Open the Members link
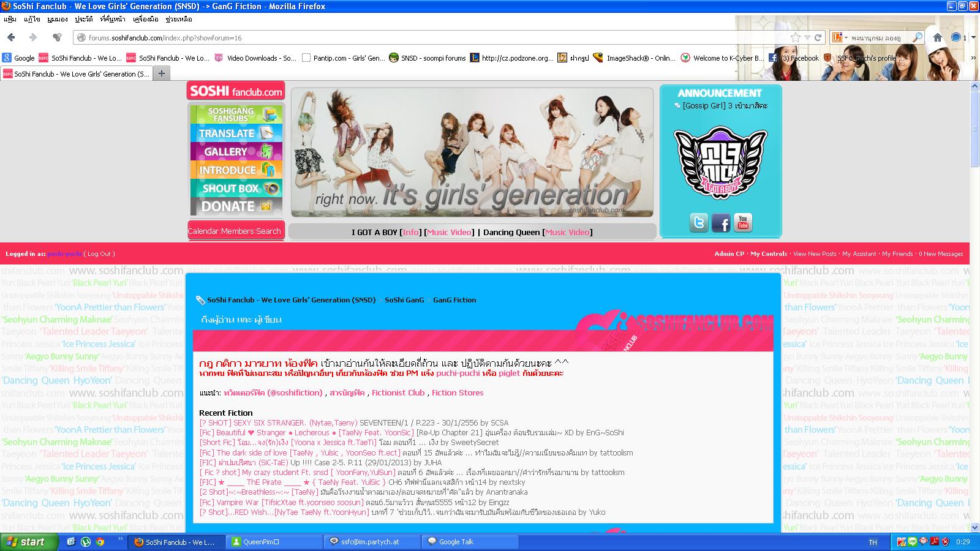This screenshot has height=551, width=980. point(238,231)
